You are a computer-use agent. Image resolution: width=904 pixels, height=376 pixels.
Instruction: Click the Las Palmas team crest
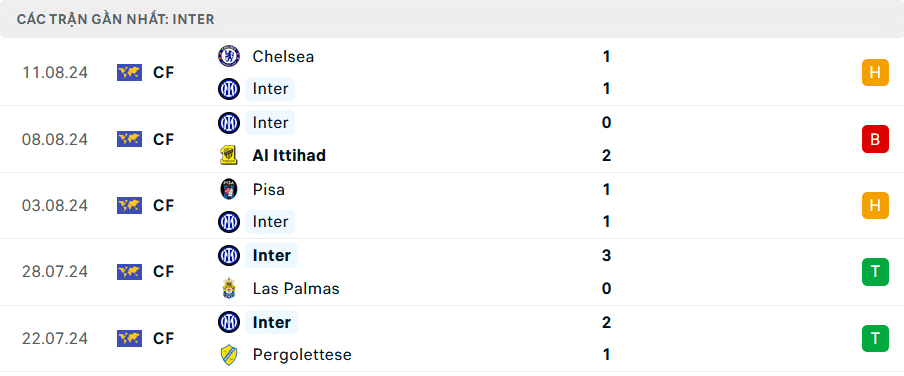click(229, 288)
